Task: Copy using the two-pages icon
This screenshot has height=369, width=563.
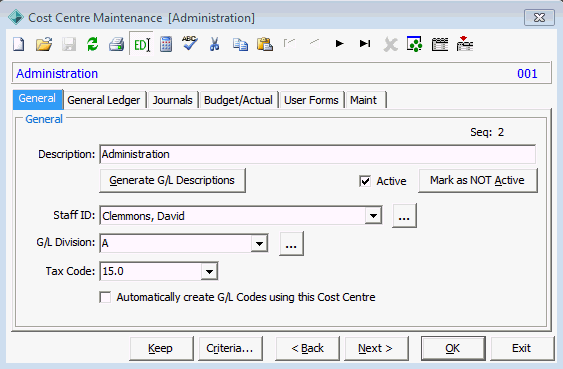Action: [240, 45]
